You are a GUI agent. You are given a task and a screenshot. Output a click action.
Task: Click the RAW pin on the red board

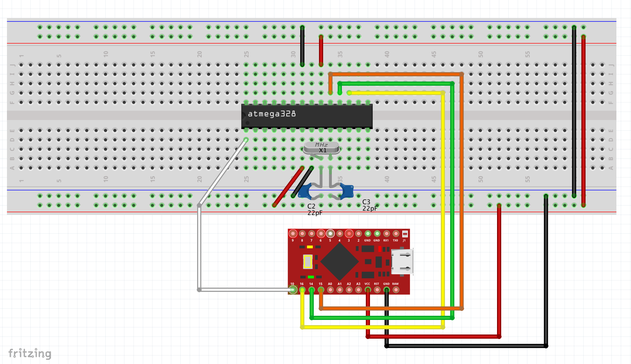(x=396, y=290)
